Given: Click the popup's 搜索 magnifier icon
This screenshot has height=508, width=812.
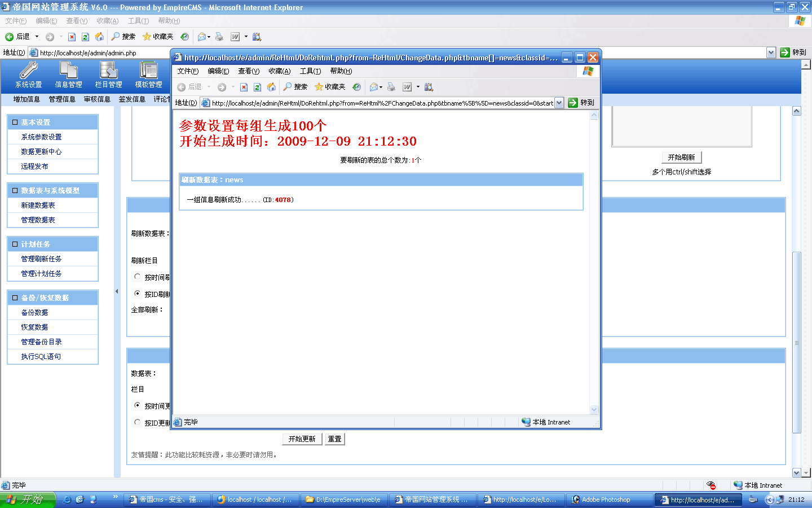Looking at the screenshot, I should click(x=288, y=87).
